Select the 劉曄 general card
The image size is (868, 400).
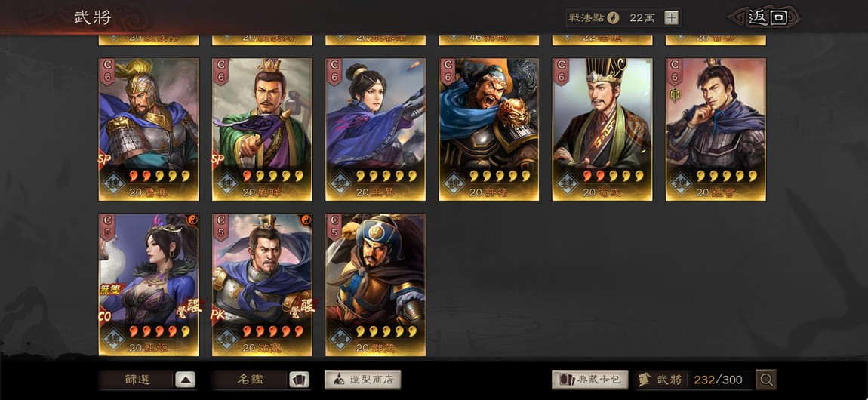click(262, 130)
